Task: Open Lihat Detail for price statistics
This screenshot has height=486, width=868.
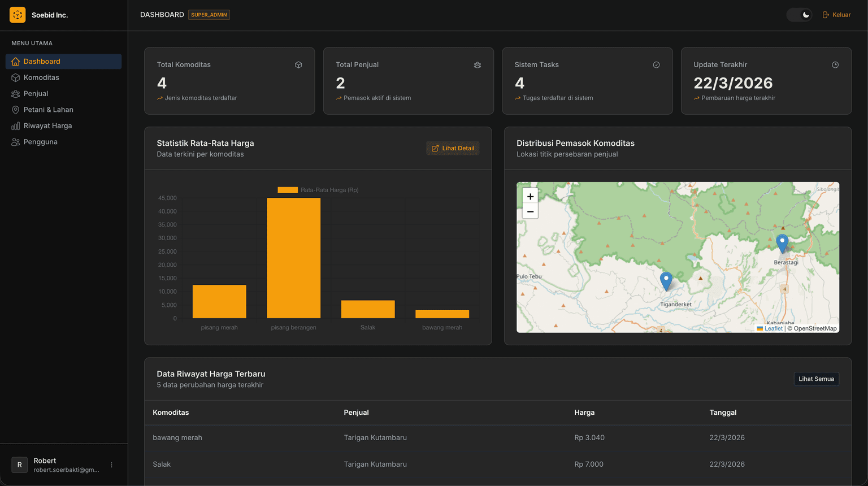Action: tap(453, 148)
